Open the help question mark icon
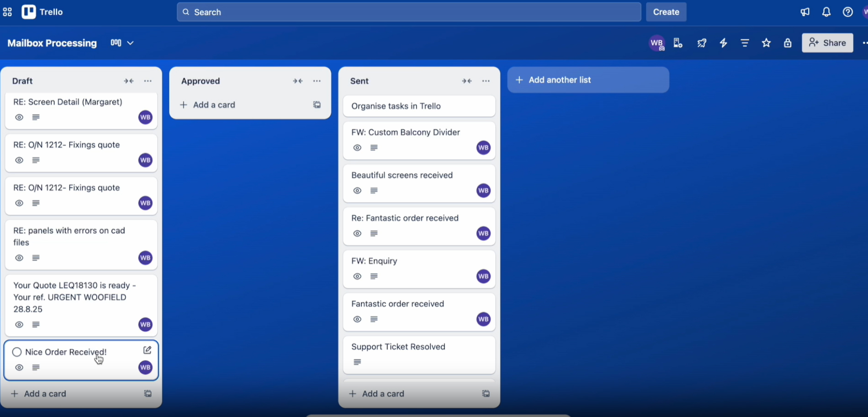This screenshot has height=417, width=868. click(x=848, y=12)
